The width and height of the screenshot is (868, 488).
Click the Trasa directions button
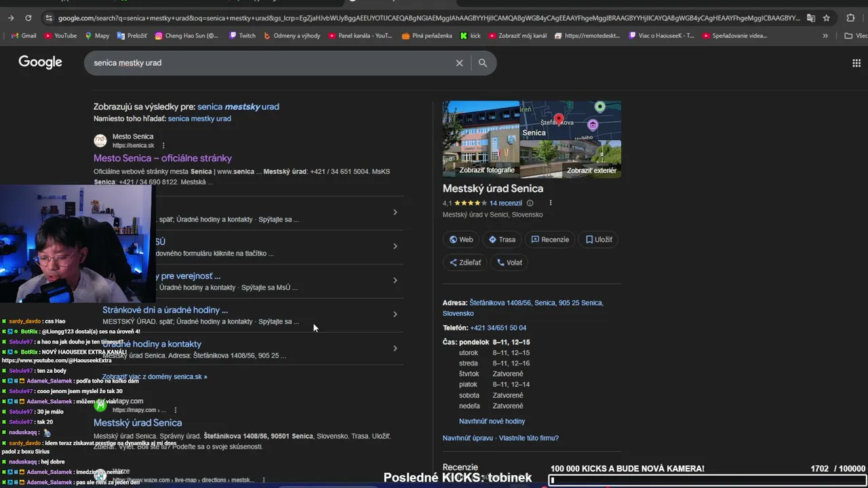pos(502,239)
